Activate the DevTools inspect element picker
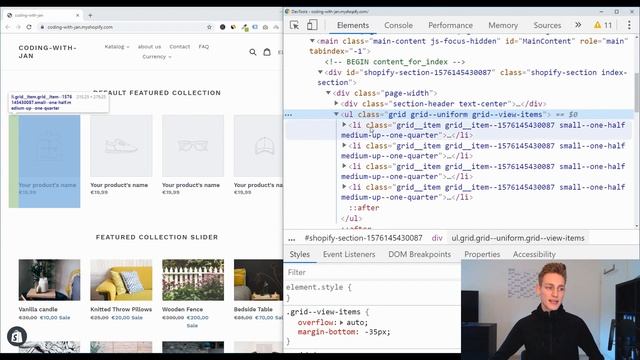 pos(294,25)
